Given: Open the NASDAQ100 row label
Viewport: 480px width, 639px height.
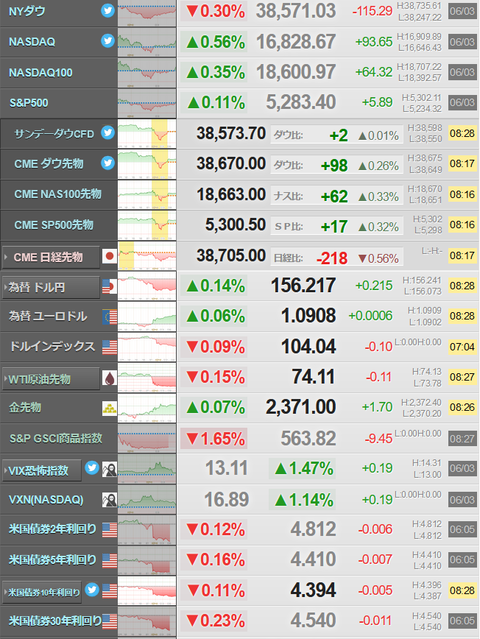Looking at the screenshot, I should point(41,73).
